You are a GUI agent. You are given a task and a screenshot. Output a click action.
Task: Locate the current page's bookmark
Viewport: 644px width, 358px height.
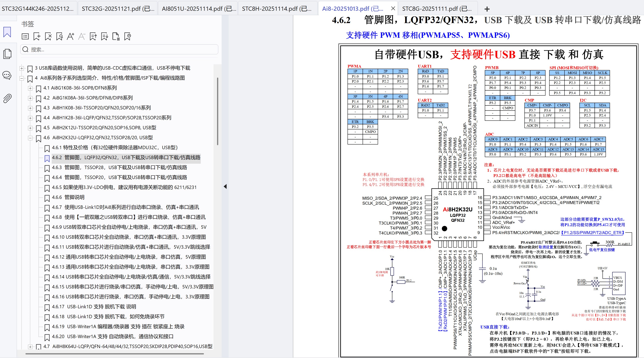tap(59, 36)
